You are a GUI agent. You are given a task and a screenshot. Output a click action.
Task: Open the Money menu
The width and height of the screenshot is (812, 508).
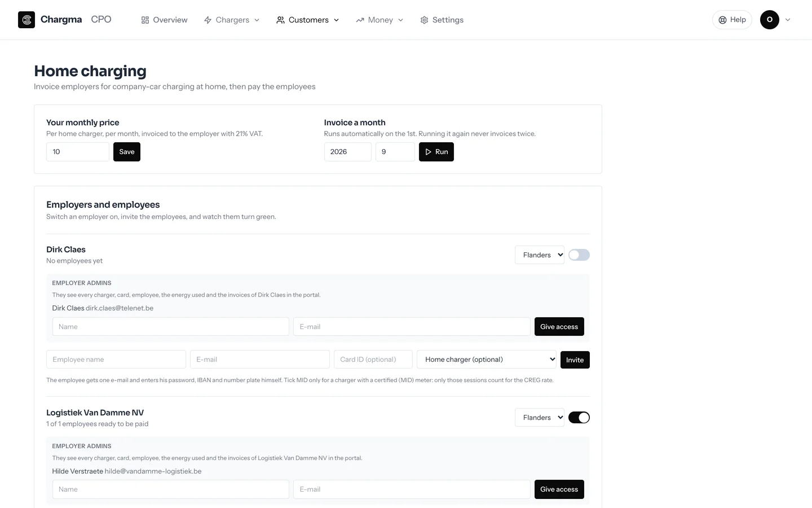380,20
